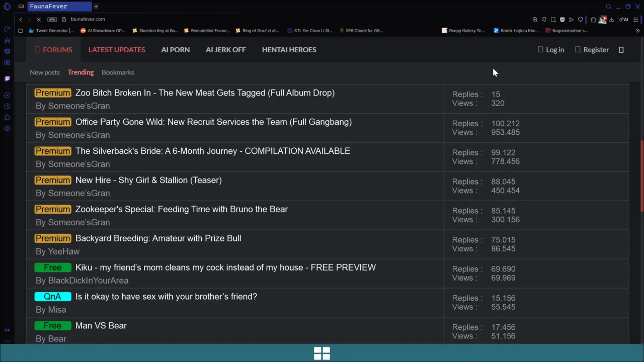Open the Man VS Bear thread
Viewport: 644px width, 362px height.
[x=101, y=326]
